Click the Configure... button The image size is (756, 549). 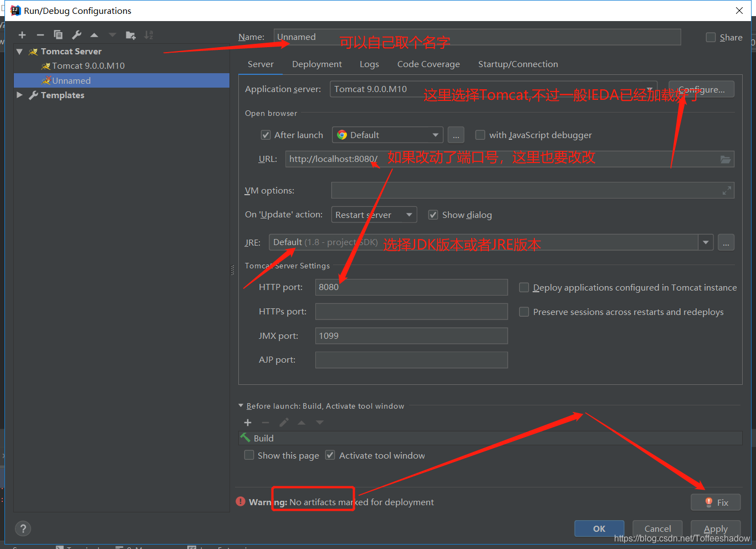click(701, 89)
